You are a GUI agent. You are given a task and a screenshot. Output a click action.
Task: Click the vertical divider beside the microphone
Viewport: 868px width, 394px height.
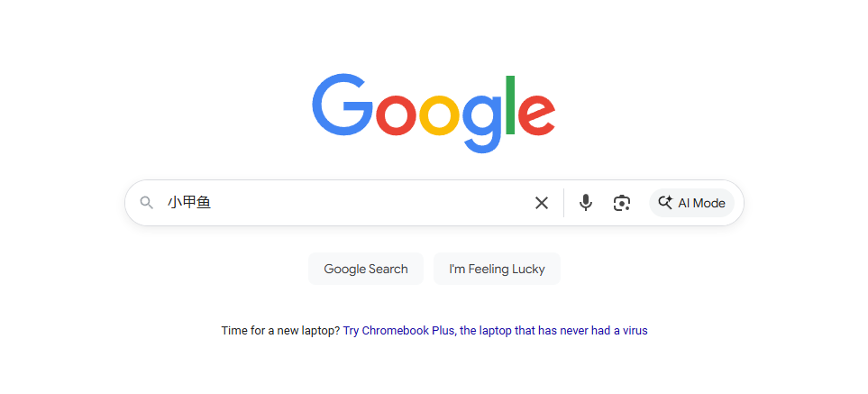pos(564,203)
